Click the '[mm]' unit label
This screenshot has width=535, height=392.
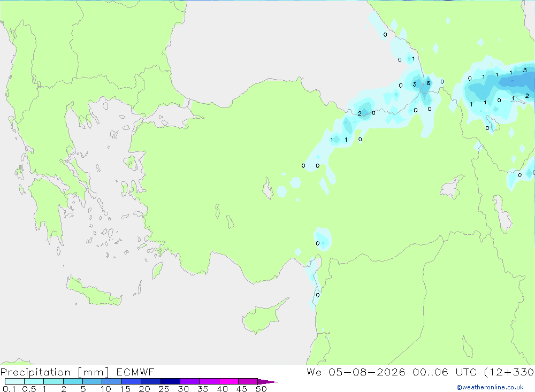pyautogui.click(x=94, y=372)
